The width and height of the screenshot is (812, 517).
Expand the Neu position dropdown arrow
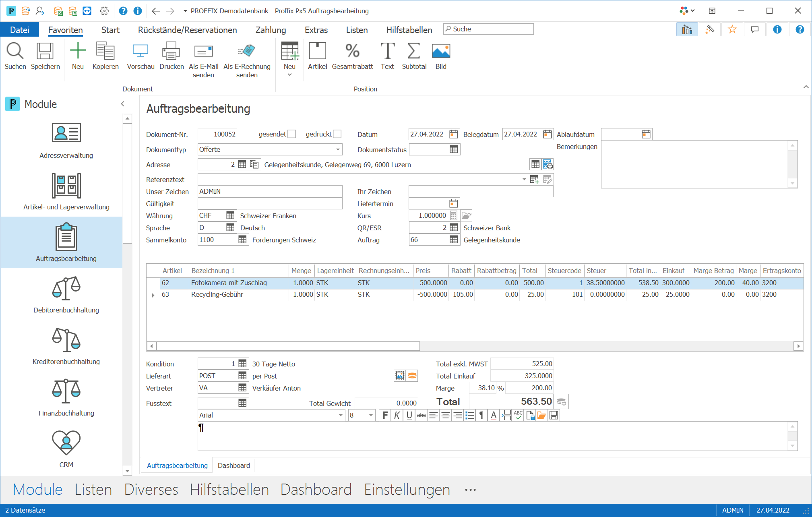tap(289, 75)
